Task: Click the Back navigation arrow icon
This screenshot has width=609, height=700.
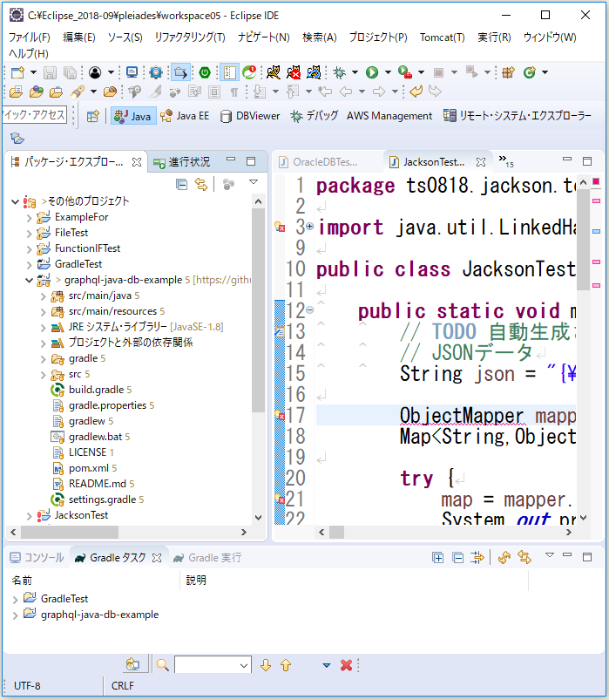Action: 346,92
